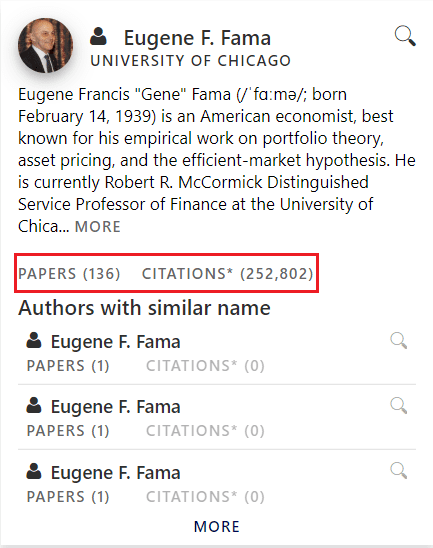433x548 pixels.
Task: Open the main Eugene F. Fama name heading
Action: 197,38
